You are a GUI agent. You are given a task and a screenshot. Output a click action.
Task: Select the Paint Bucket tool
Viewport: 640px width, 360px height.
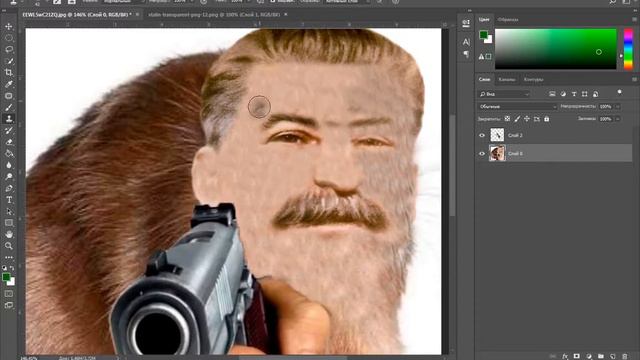[9, 153]
